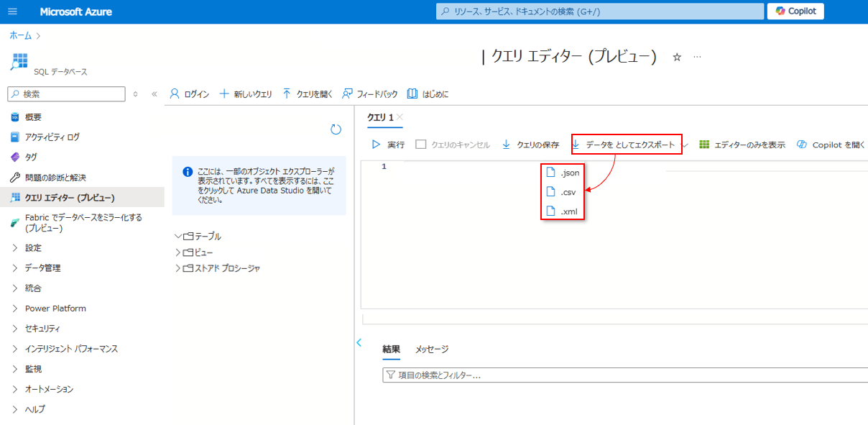Screen dimensions: 868x425
Task: Choose .csv export format
Action: point(562,192)
